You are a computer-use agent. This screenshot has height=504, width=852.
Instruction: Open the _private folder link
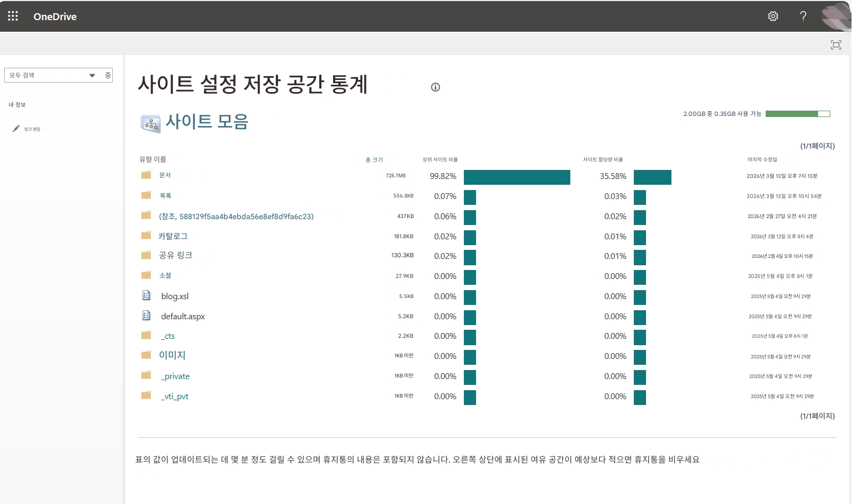tap(175, 376)
